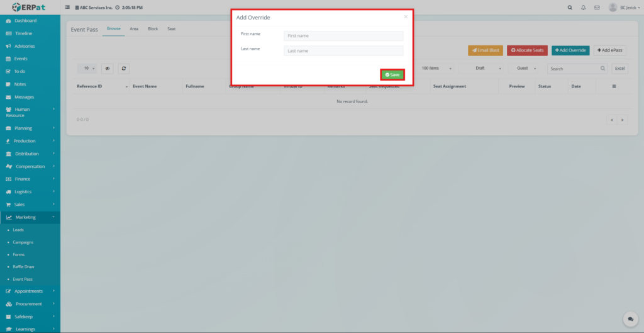The width and height of the screenshot is (644, 333).
Task: Click the search magnifier in top bar
Action: (x=570, y=8)
